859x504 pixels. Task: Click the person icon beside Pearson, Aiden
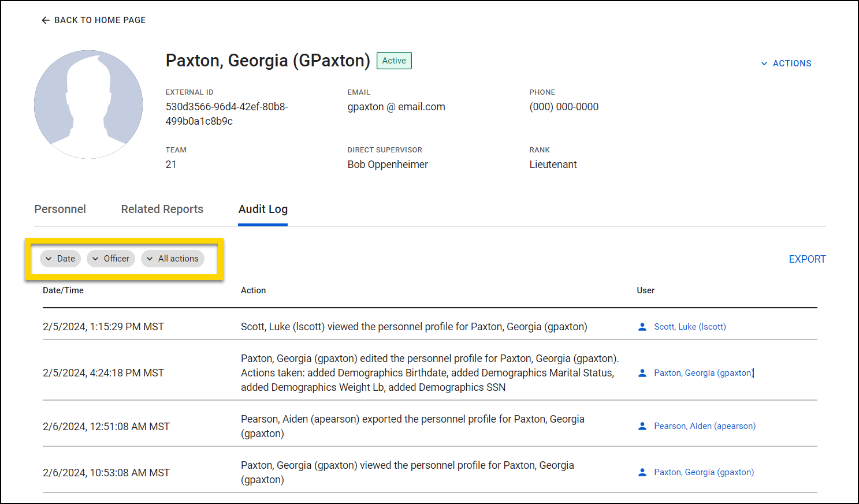pos(642,426)
